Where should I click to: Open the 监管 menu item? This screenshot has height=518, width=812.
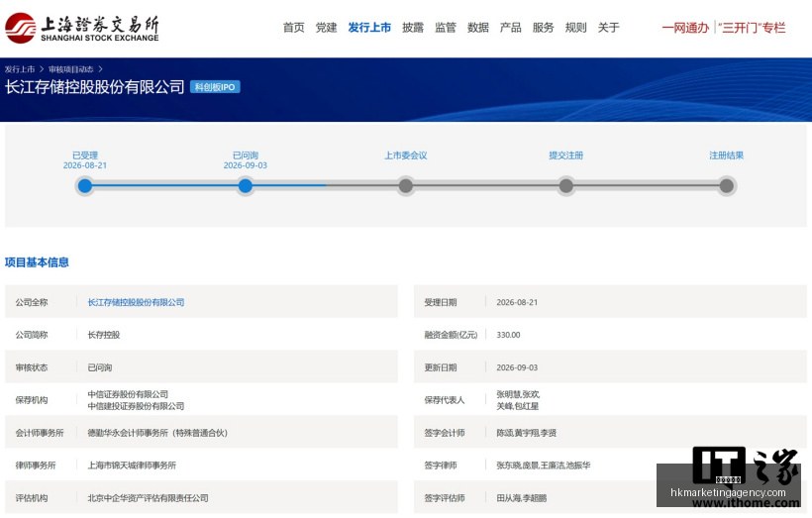point(446,28)
